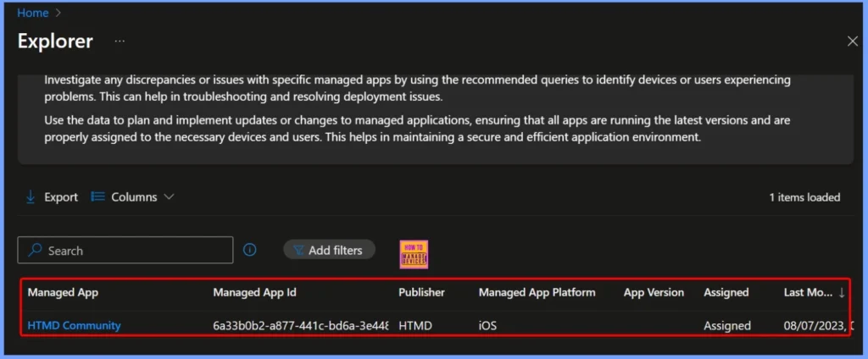This screenshot has width=868, height=359.
Task: Select the Assigned status cell in row
Action: (727, 326)
